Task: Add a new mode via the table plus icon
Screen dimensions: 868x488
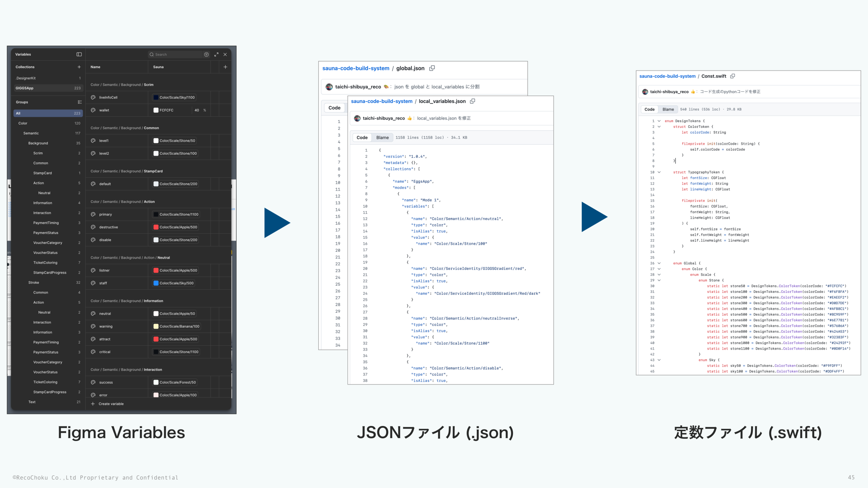Action: [x=225, y=67]
